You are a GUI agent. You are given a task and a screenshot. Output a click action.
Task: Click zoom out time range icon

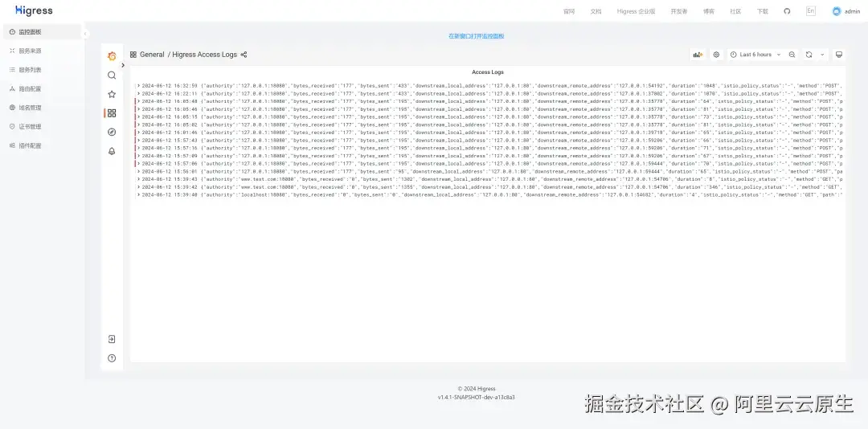click(x=792, y=55)
